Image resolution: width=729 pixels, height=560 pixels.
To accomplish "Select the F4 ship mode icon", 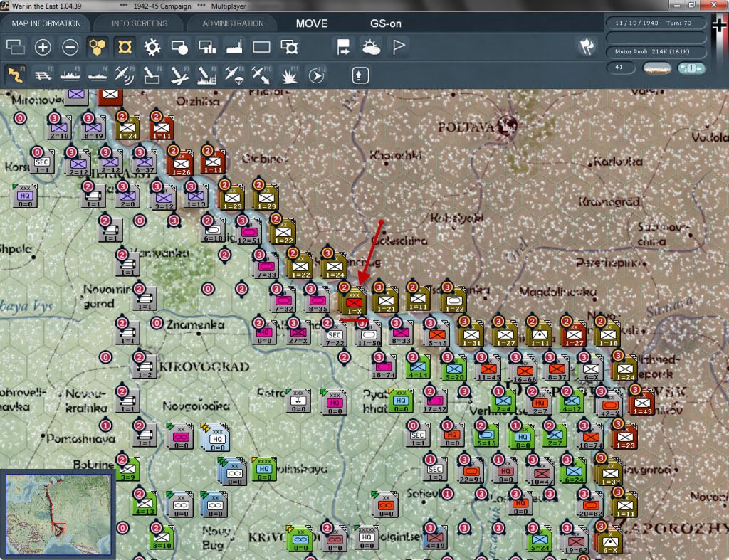I will click(98, 75).
